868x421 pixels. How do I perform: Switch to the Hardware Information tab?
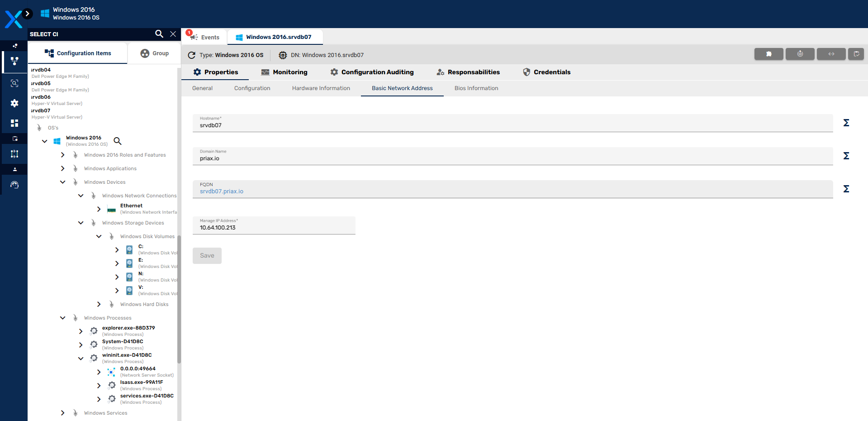coord(321,88)
